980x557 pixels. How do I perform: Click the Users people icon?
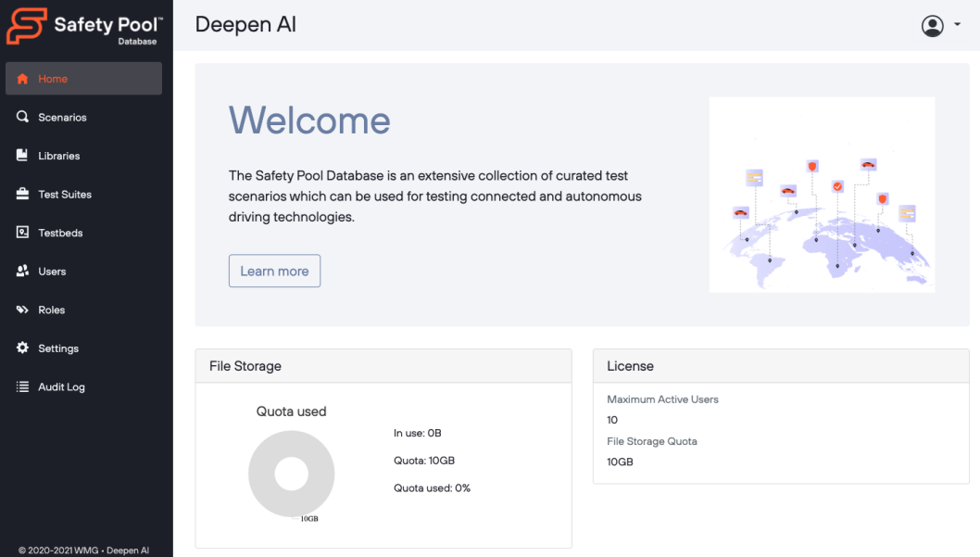coord(22,271)
